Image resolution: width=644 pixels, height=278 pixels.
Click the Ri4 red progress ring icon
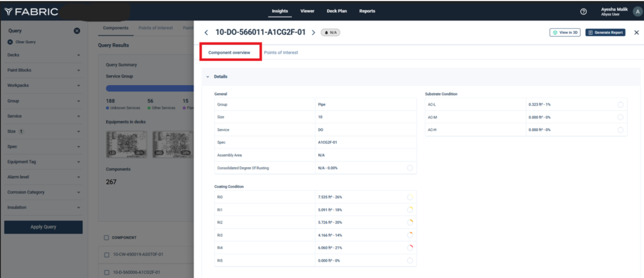click(410, 248)
